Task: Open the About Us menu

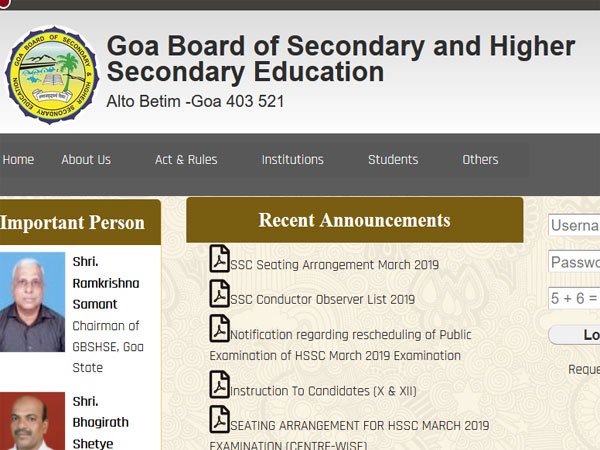Action: pos(86,160)
